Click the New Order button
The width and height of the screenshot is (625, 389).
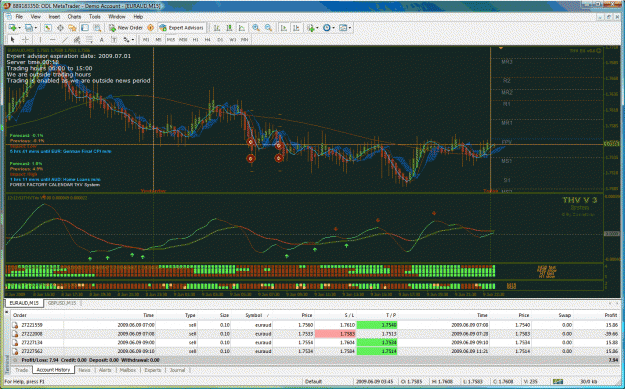pos(126,28)
